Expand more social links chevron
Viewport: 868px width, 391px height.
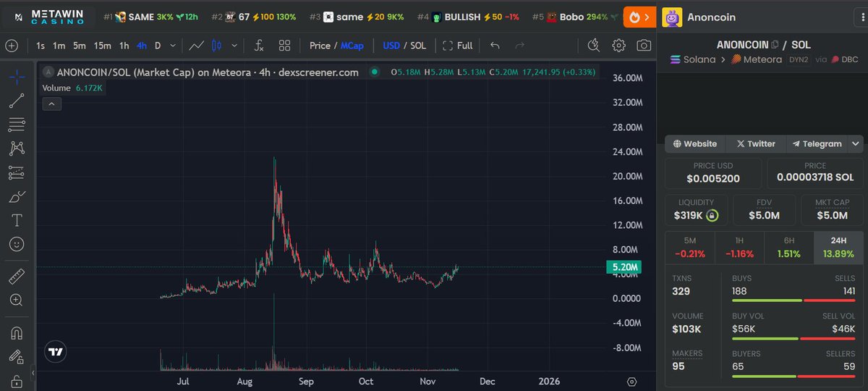pos(856,143)
